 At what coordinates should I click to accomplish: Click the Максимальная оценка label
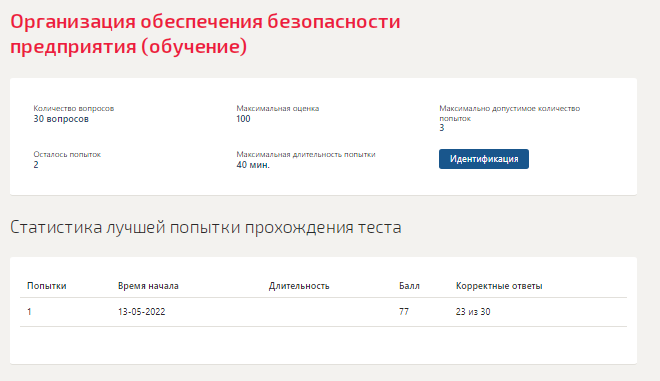coord(278,109)
